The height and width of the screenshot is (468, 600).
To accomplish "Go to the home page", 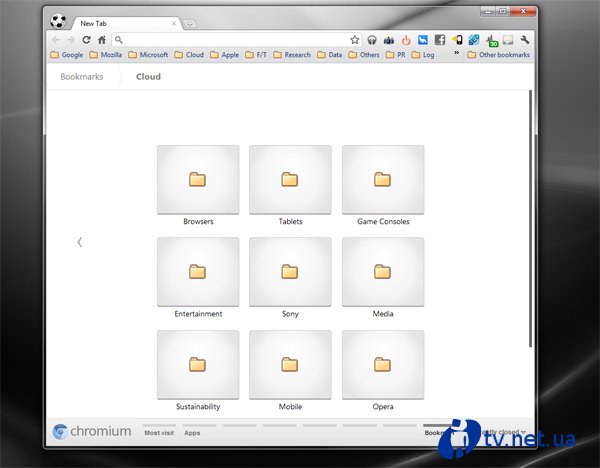I will point(102,40).
